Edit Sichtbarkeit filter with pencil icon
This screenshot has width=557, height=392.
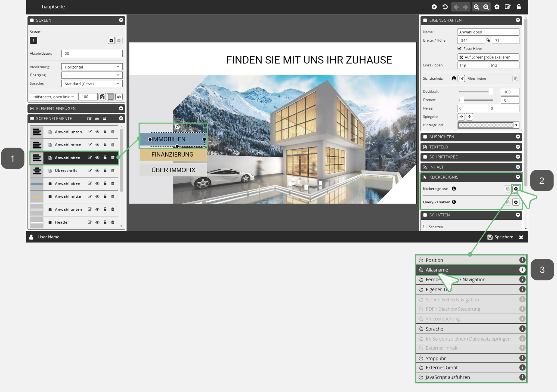tap(461, 79)
